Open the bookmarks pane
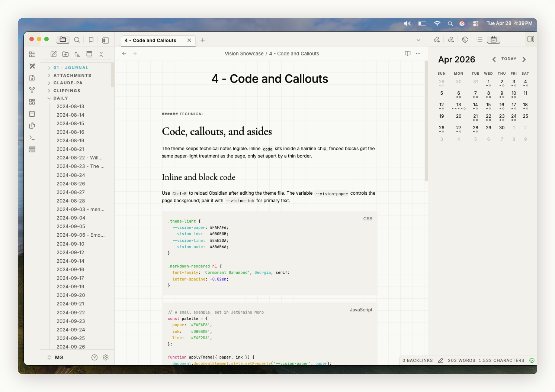Viewport: 555px width, 392px height. click(91, 40)
